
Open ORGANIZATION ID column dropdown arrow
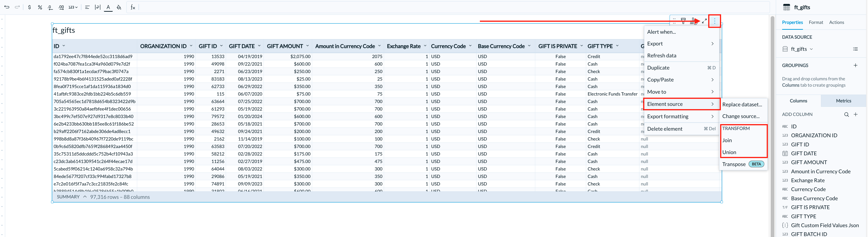tap(191, 46)
